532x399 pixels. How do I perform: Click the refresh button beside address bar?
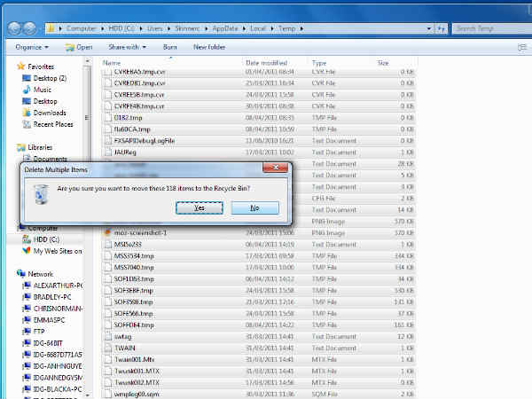pos(440,28)
